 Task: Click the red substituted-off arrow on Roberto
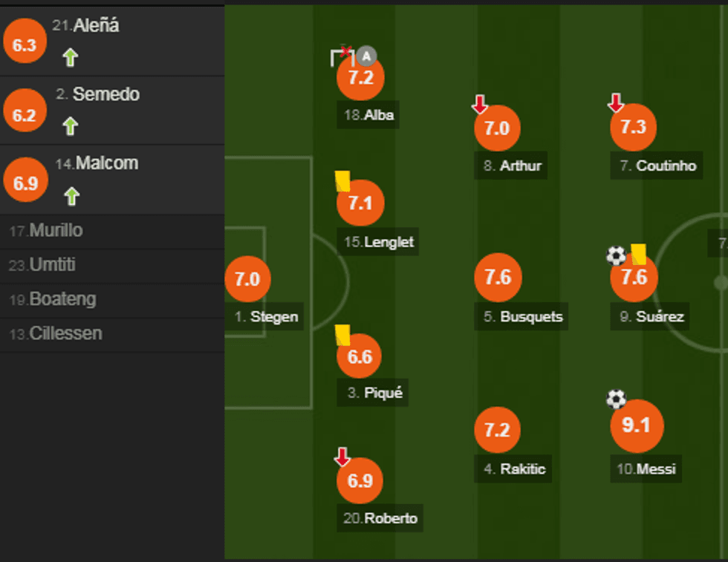(342, 457)
